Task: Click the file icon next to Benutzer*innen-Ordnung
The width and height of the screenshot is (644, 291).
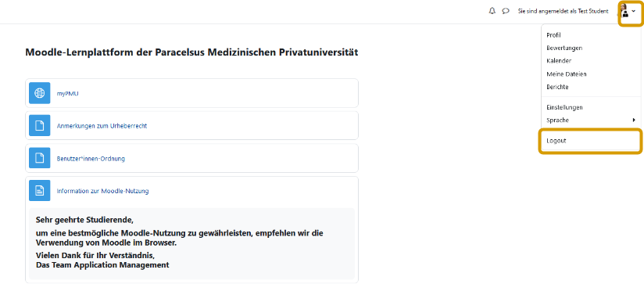Action: click(x=39, y=158)
